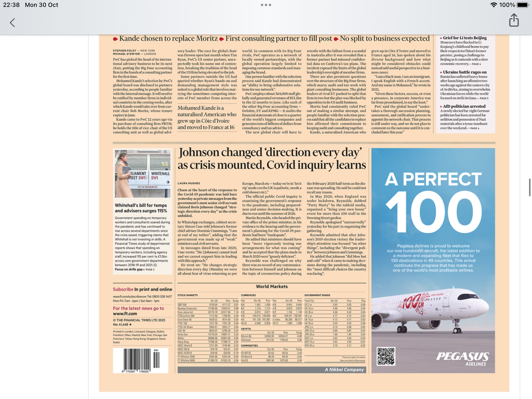This screenshot has width=532, height=399.
Task: Grab the vertical scroll indicator
Action: point(530,187)
